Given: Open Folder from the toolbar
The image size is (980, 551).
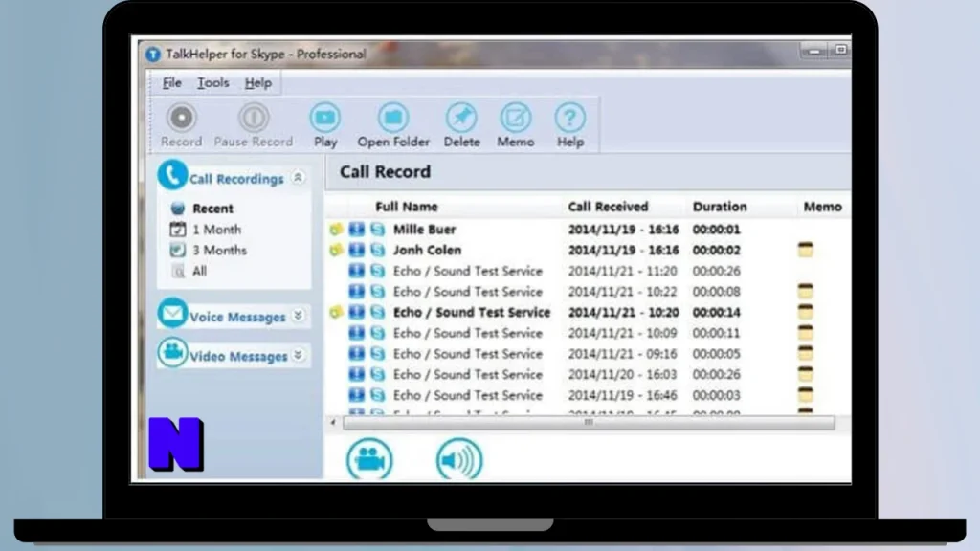Looking at the screenshot, I should (393, 125).
